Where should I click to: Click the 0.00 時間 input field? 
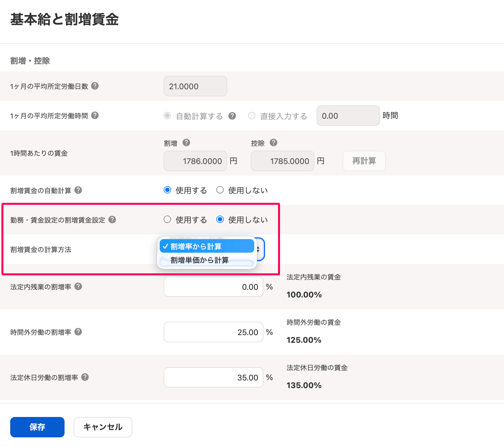(348, 116)
